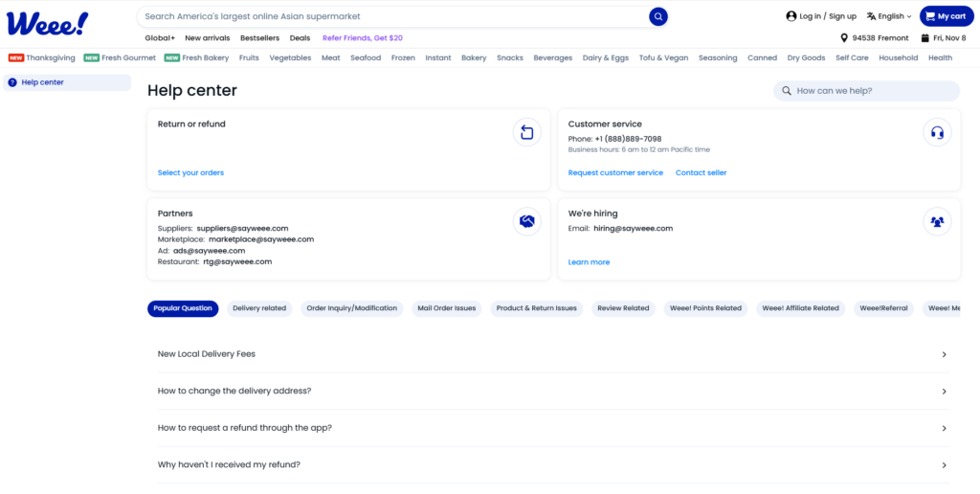The width and height of the screenshot is (980, 494).
Task: Open the Health category
Action: click(941, 58)
